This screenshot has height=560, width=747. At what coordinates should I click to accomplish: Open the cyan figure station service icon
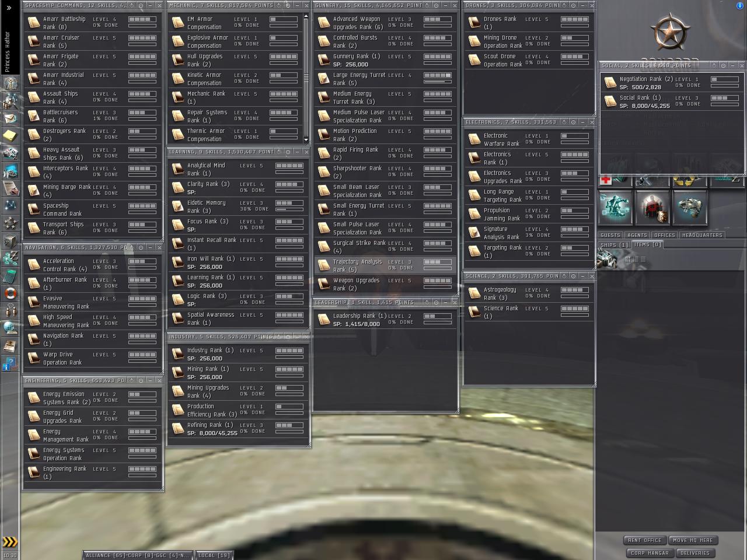point(615,207)
